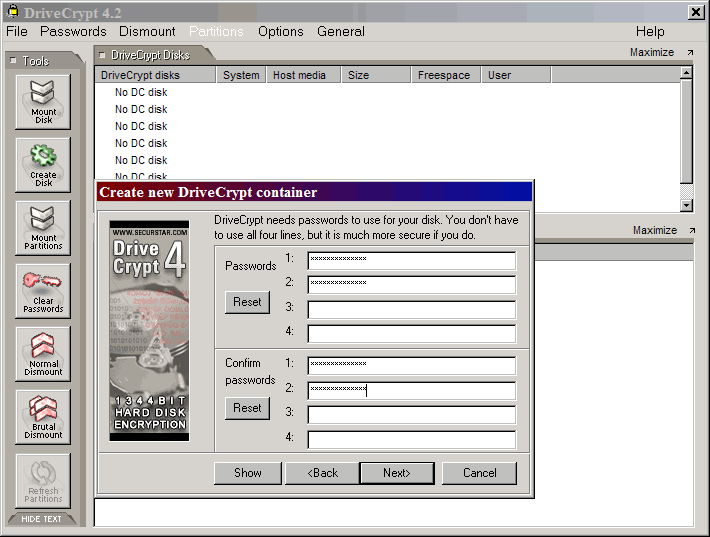This screenshot has width=710, height=537.
Task: Select the first No DC disk row
Action: (141, 92)
